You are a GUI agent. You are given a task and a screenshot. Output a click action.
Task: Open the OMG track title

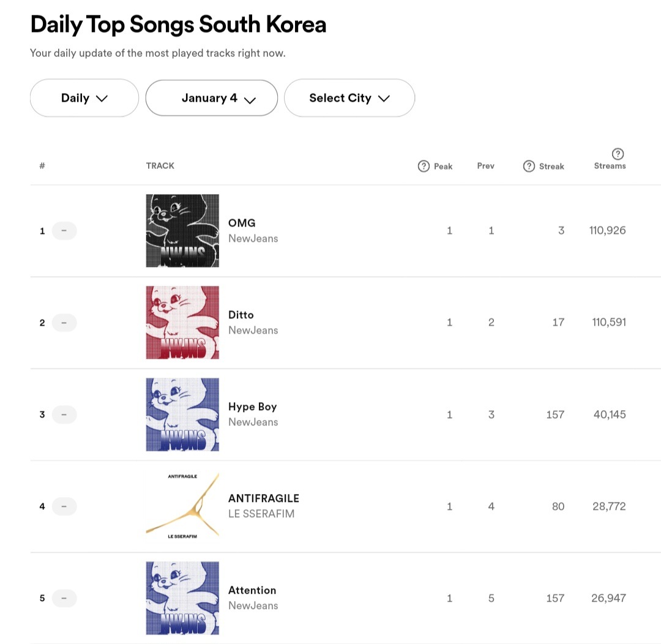(242, 223)
